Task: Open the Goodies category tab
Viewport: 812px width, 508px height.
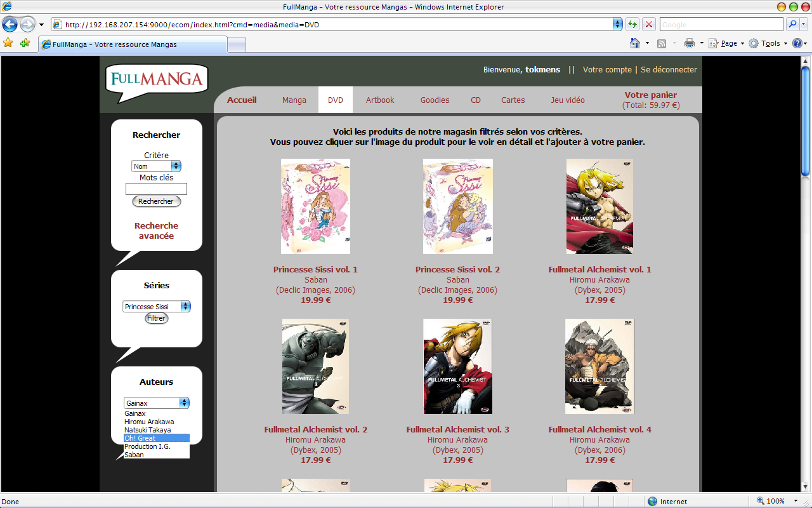Action: pos(435,100)
